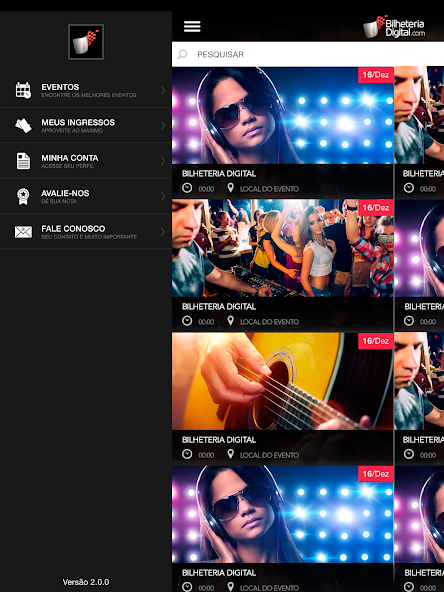Click the BilheteriaDigital.com header logo

394,27
